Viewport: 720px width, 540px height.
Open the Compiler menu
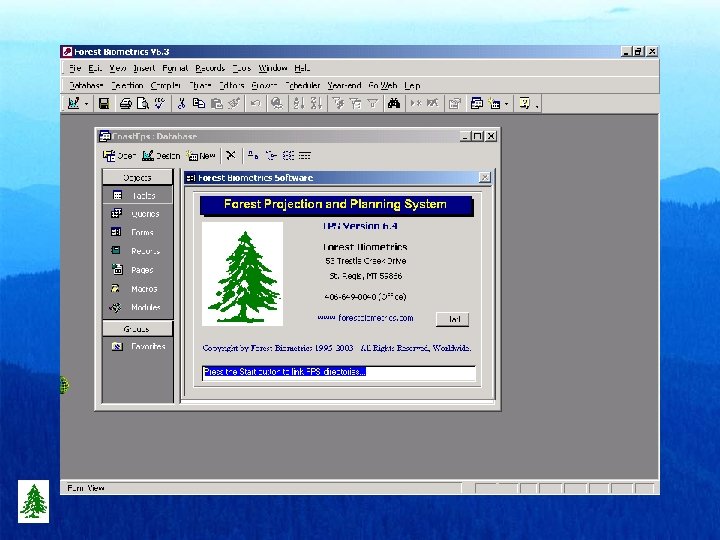[x=166, y=86]
